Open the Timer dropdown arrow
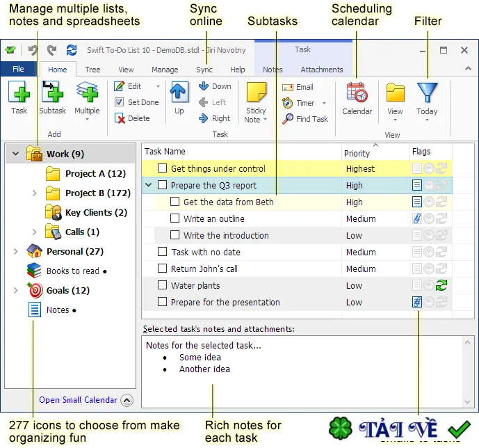This screenshot has height=448, width=479. [324, 103]
